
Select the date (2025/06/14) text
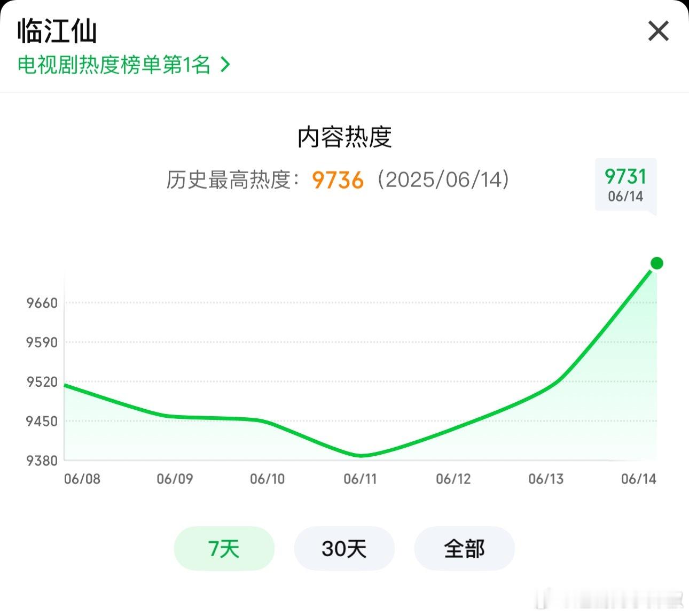coord(443,180)
